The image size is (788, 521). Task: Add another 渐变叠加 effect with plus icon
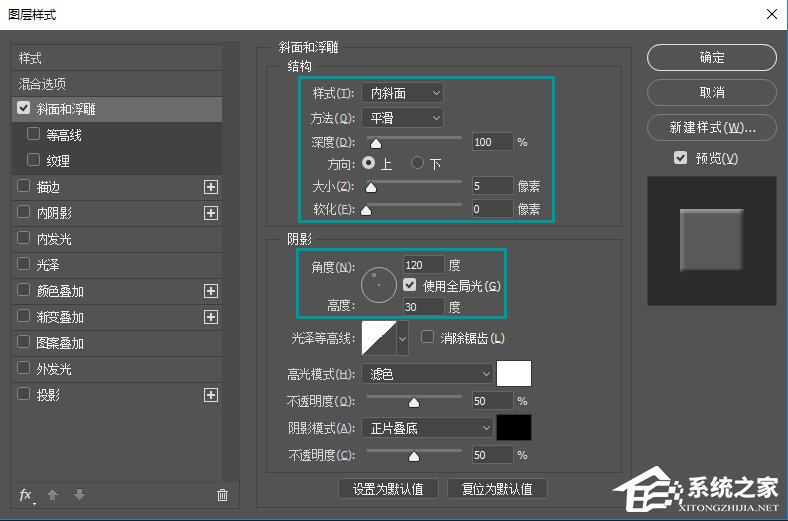coord(211,317)
